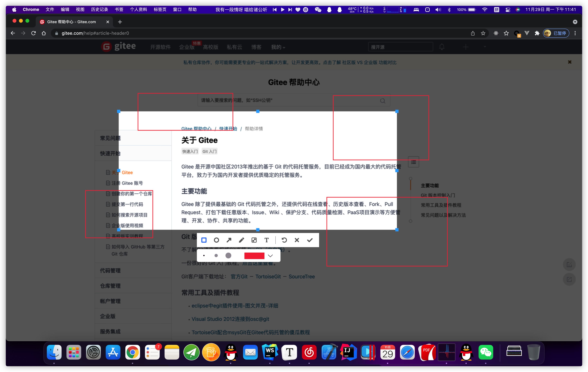Collapse the 快速开始 sidebar section
Viewport: 588px width, 372px height.
click(x=133, y=153)
